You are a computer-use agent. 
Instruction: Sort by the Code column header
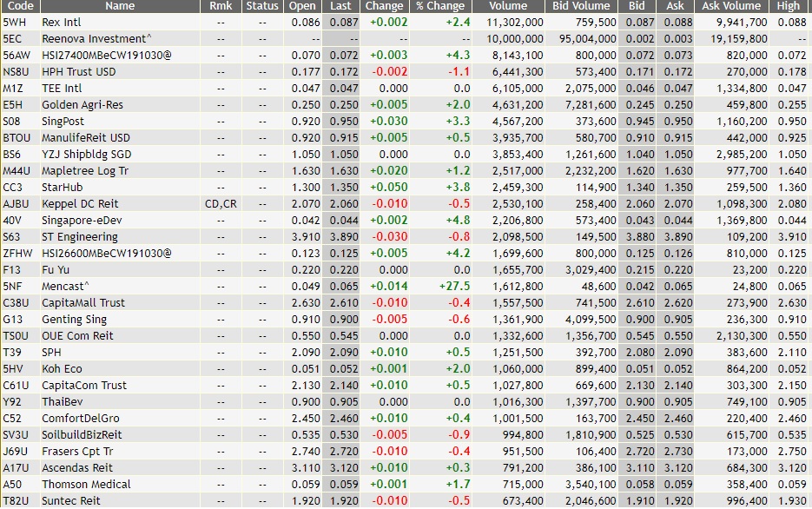20,6
